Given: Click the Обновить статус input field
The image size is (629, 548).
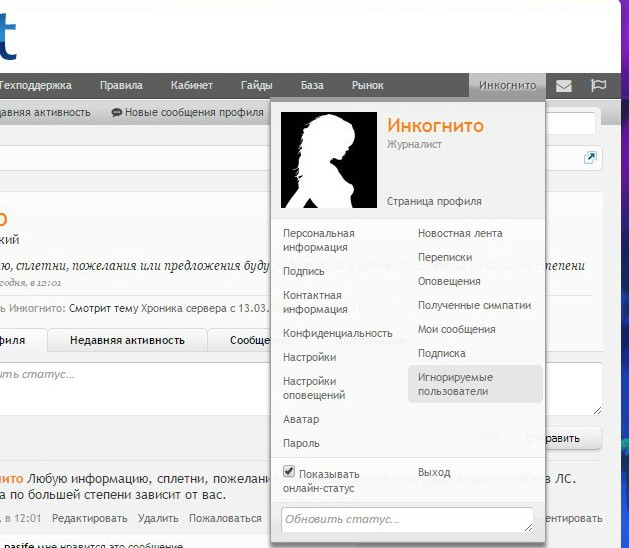Looking at the screenshot, I should (407, 520).
